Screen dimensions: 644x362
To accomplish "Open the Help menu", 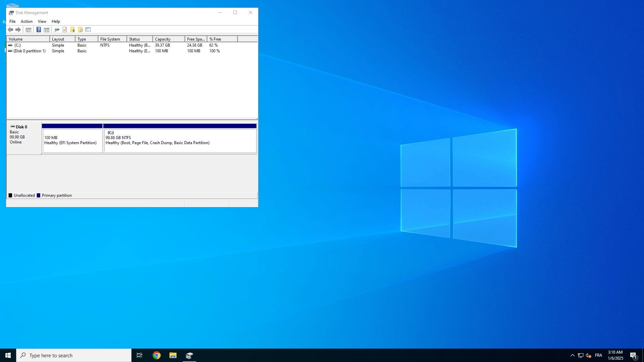I will click(56, 21).
